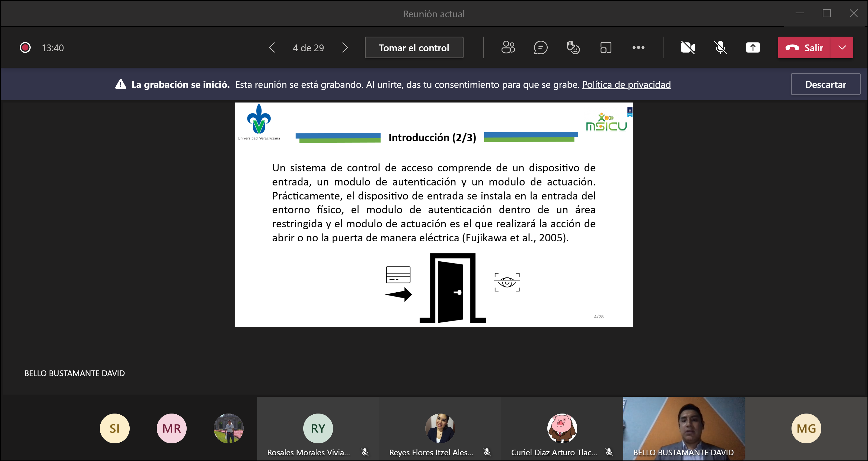Open the breakout rooms icon

click(605, 47)
